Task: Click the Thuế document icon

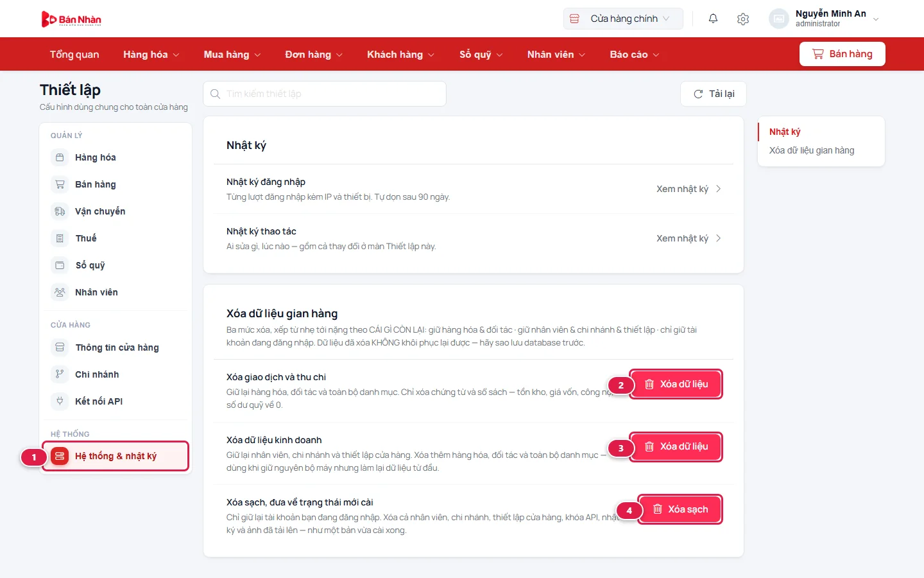Action: [60, 238]
